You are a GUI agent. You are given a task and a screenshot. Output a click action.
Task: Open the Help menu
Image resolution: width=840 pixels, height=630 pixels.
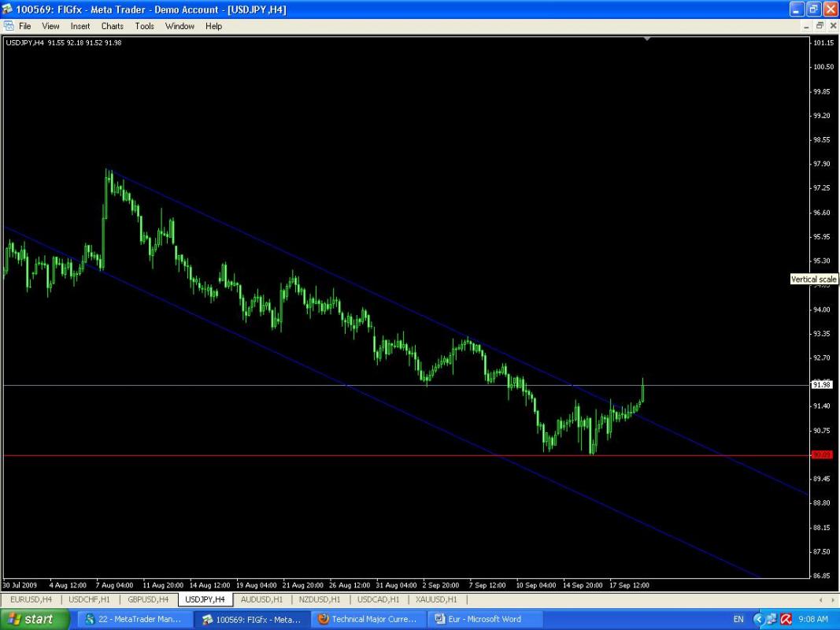point(213,26)
